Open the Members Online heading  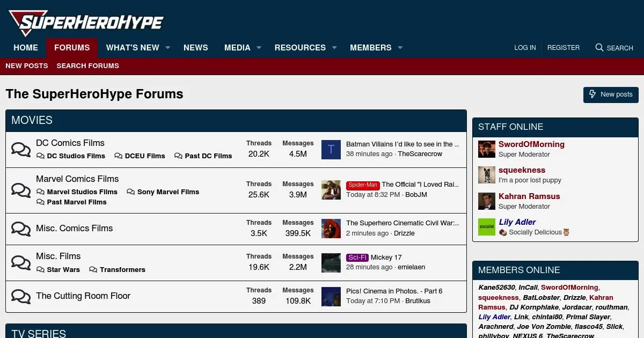tap(519, 270)
